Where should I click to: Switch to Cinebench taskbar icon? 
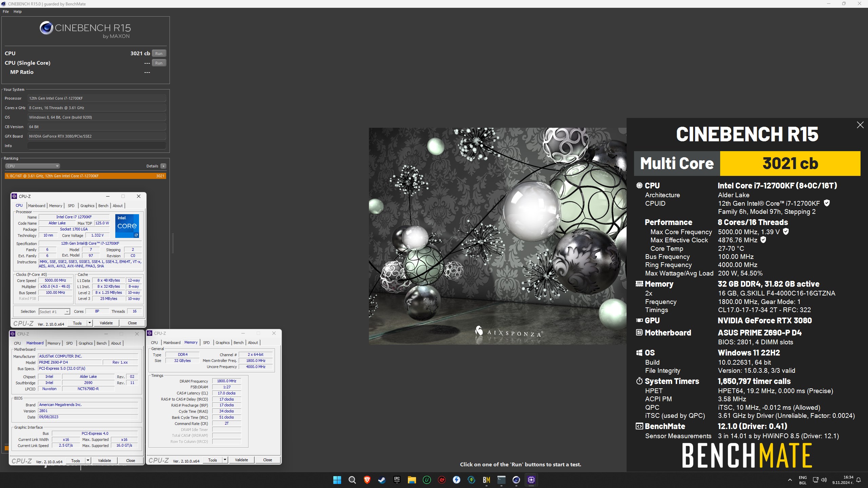pyautogui.click(x=516, y=480)
